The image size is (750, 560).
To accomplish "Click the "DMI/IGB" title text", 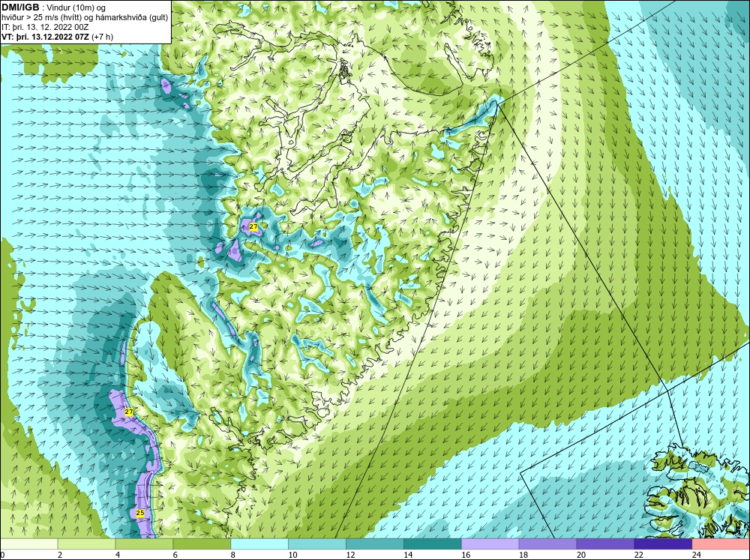I will (20, 7).
